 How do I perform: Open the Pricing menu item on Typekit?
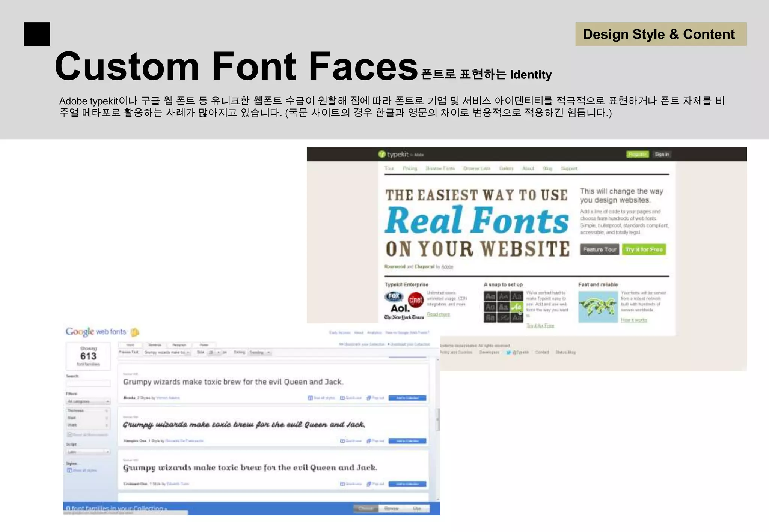coord(410,168)
